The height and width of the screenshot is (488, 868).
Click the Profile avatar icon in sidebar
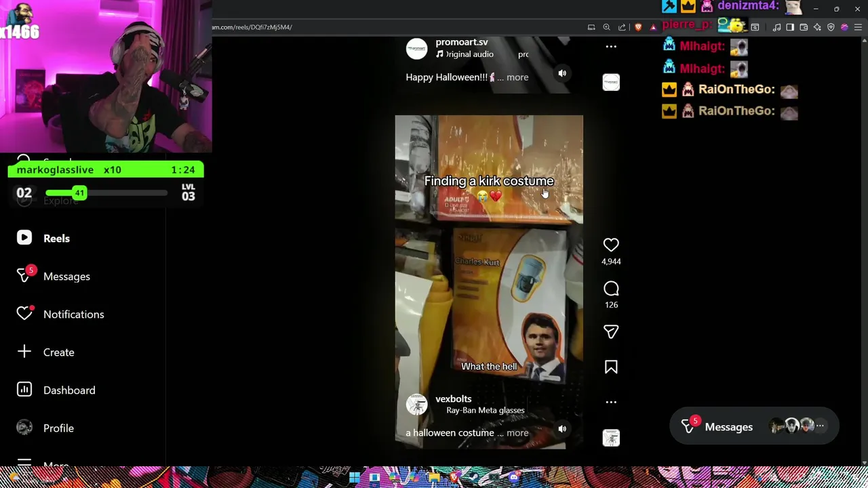[24, 428]
